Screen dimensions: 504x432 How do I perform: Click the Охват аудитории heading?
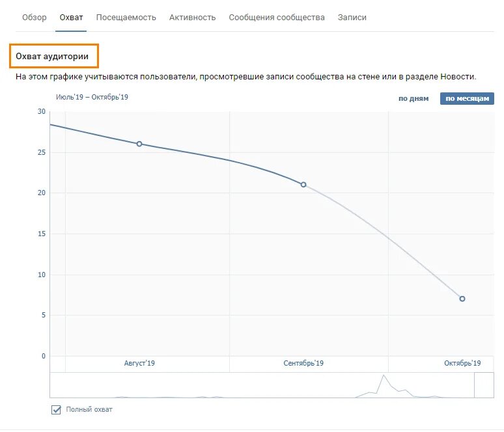tap(52, 56)
